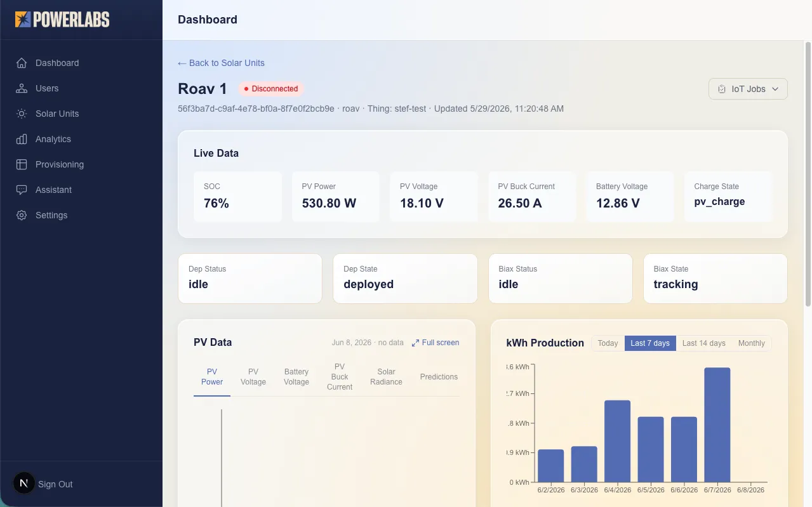Click the unit ID 56f3ba7d text line
This screenshot has height=507, width=812.
371,109
